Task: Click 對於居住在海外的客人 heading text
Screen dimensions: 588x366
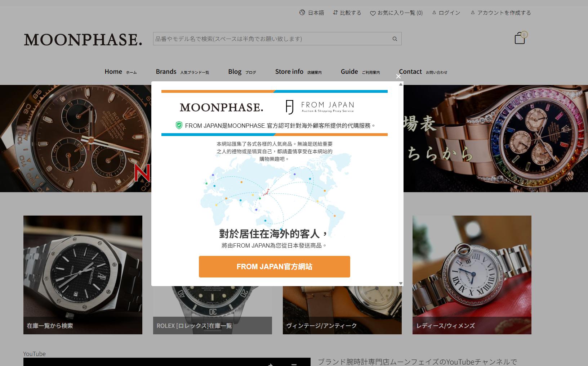Action: tap(274, 234)
